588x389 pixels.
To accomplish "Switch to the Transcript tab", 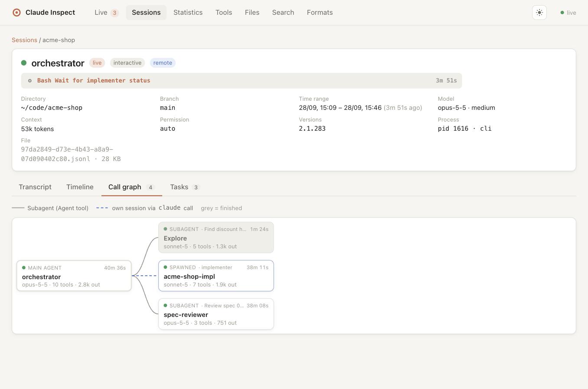I will pyautogui.click(x=35, y=187).
